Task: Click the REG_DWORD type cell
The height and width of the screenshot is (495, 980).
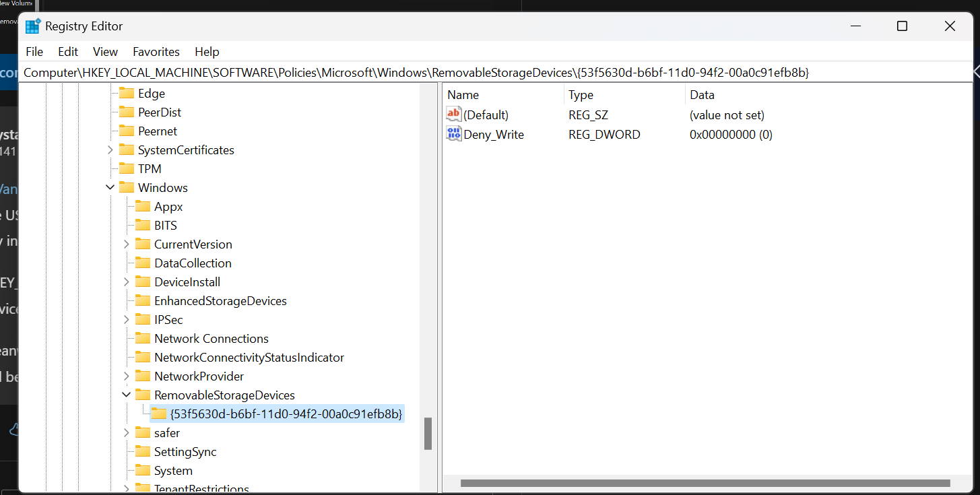Action: 604,135
